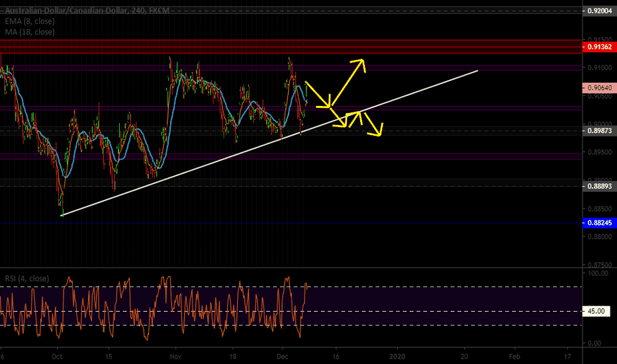The image size is (617, 364).
Task: Click the Nov label on time axis
Action: 175,355
